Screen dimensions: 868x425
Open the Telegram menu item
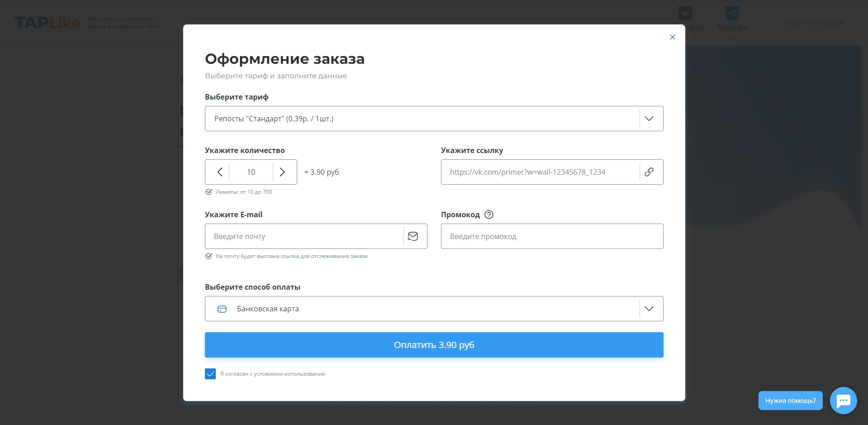[732, 27]
